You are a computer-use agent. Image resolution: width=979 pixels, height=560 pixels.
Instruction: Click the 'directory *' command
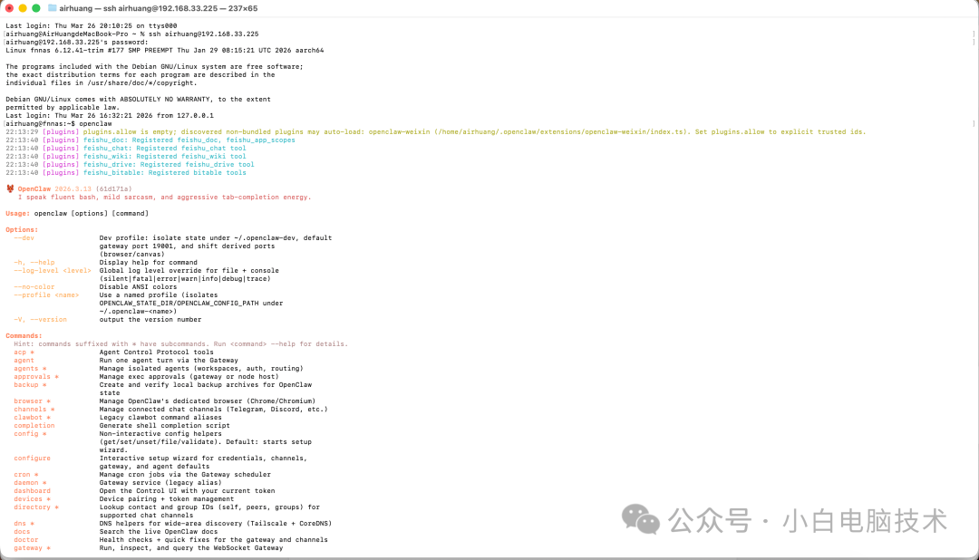[x=36, y=507]
